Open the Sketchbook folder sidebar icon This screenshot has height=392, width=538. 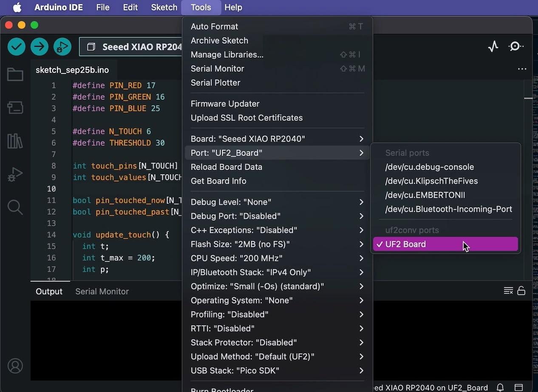click(15, 75)
